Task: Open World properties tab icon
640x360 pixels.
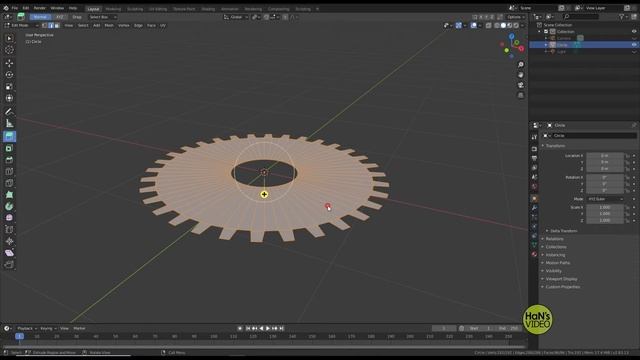Action: [x=534, y=187]
